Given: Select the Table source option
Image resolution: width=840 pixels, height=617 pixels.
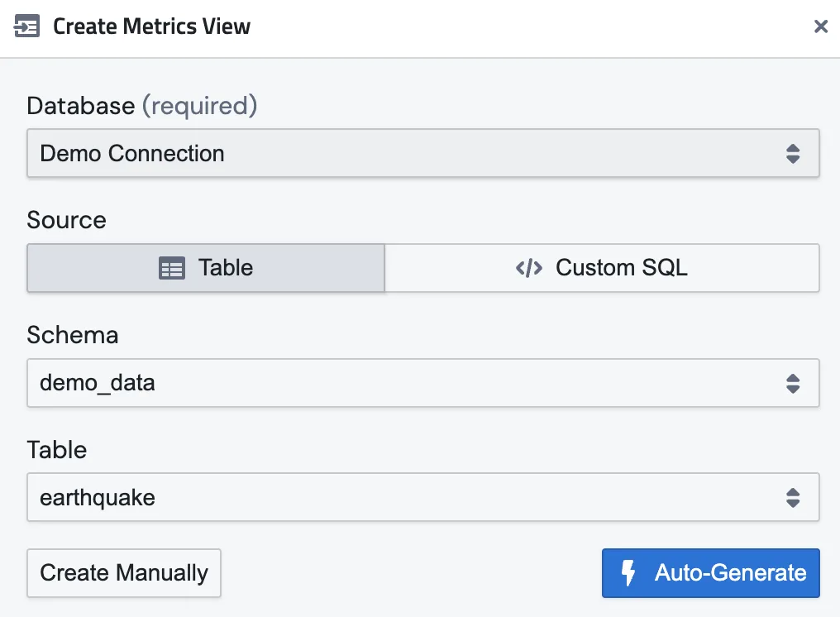Looking at the screenshot, I should coord(206,268).
